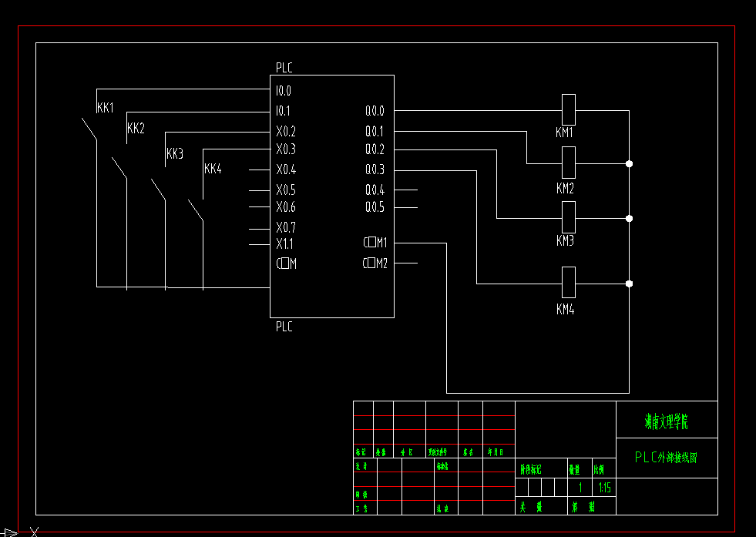This screenshot has height=537, width=756.
Task: Click the junction dot beside KM3
Action: [x=629, y=218]
